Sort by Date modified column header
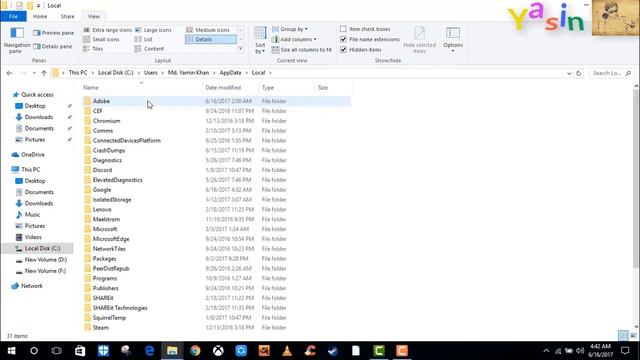Screen dimensions: 640x360 point(230,87)
